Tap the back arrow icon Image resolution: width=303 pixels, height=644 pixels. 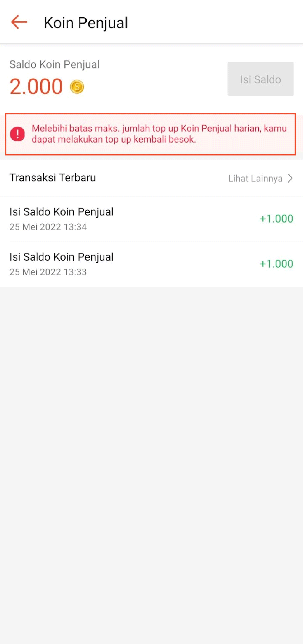(x=19, y=22)
